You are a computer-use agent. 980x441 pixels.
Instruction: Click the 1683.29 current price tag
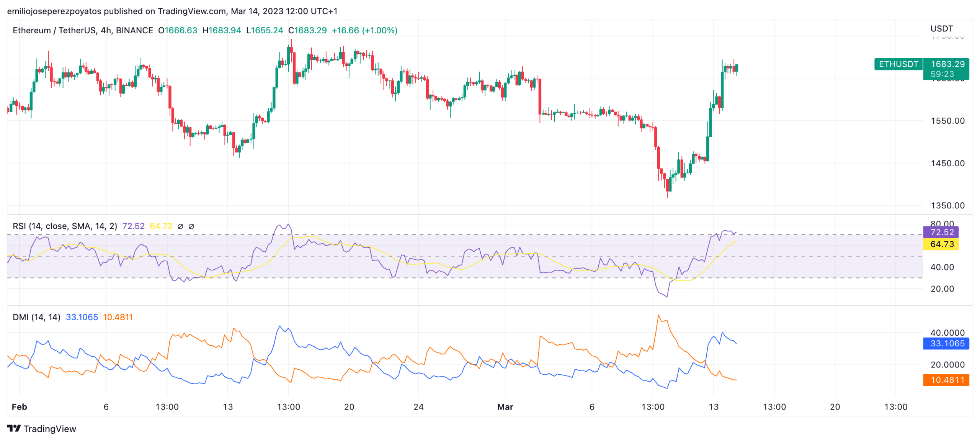click(x=947, y=64)
